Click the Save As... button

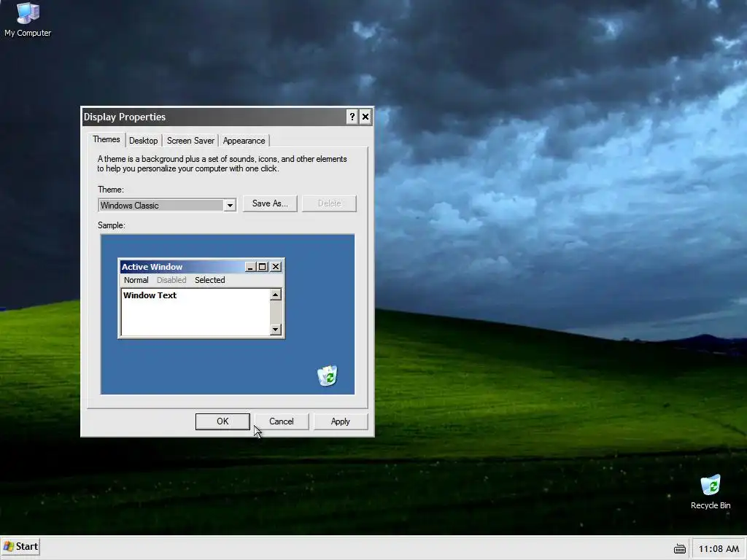click(x=270, y=203)
